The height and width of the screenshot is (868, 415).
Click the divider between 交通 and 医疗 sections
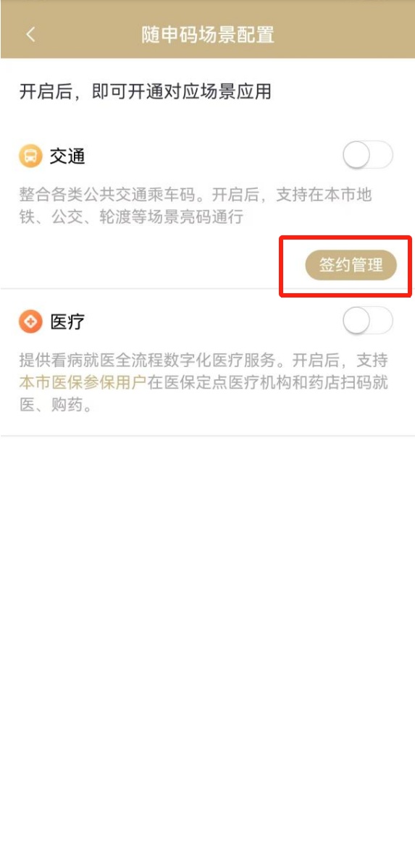(208, 288)
